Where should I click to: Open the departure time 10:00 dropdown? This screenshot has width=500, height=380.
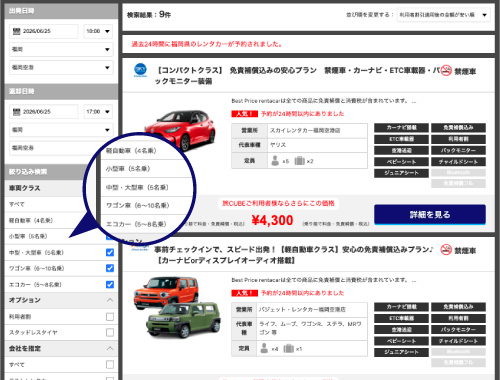[98, 31]
